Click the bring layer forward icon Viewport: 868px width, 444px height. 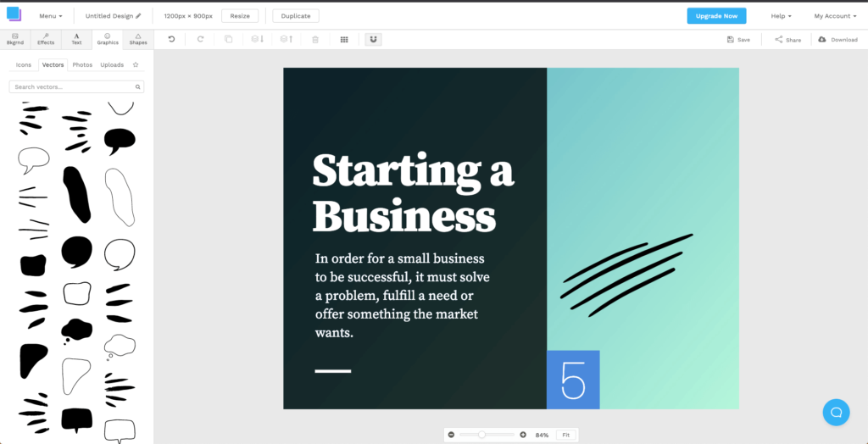tap(287, 39)
